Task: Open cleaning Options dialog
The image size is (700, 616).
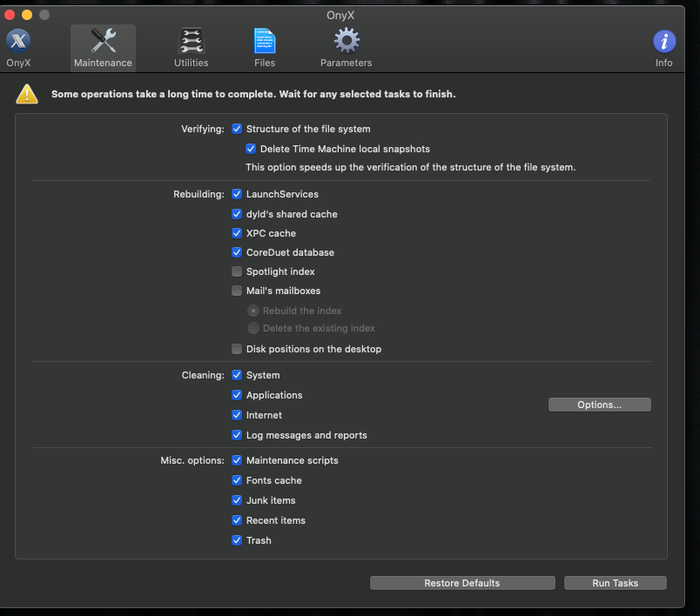Action: tap(600, 405)
